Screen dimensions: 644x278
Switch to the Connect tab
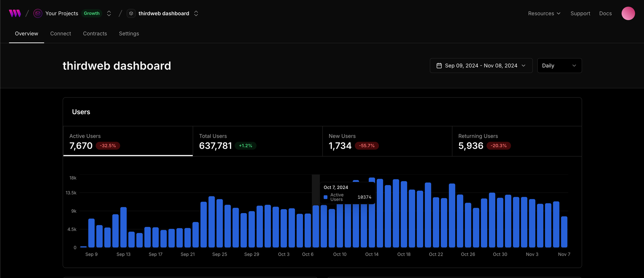tap(61, 34)
